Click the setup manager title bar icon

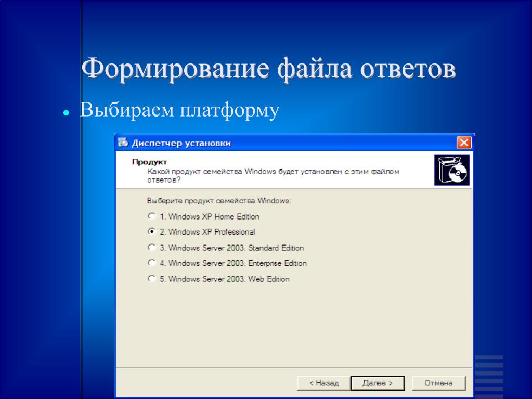[x=123, y=143]
